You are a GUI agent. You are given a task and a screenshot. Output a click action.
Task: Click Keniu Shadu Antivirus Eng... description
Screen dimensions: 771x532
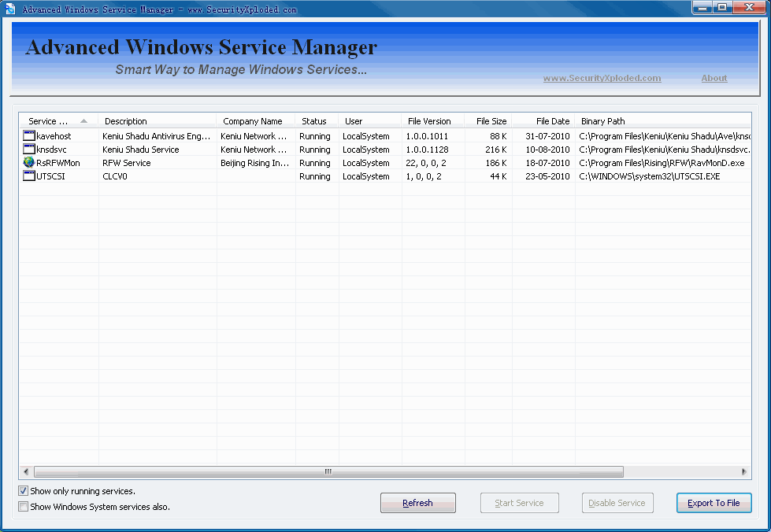click(x=157, y=136)
